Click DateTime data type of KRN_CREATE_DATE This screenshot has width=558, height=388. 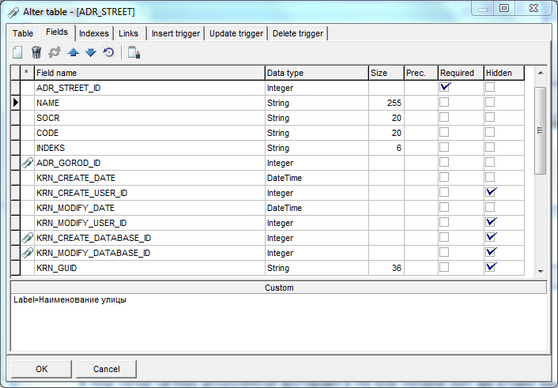coord(284,178)
